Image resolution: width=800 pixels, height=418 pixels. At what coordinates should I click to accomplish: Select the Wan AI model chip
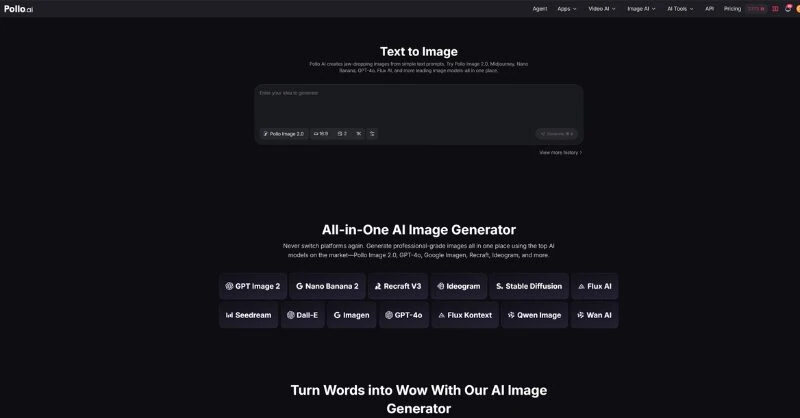(594, 315)
